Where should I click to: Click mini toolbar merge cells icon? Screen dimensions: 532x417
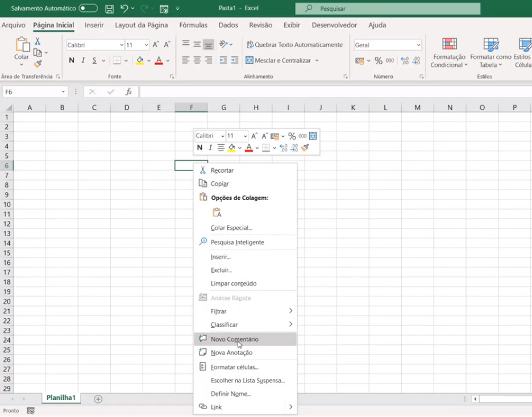pyautogui.click(x=313, y=136)
